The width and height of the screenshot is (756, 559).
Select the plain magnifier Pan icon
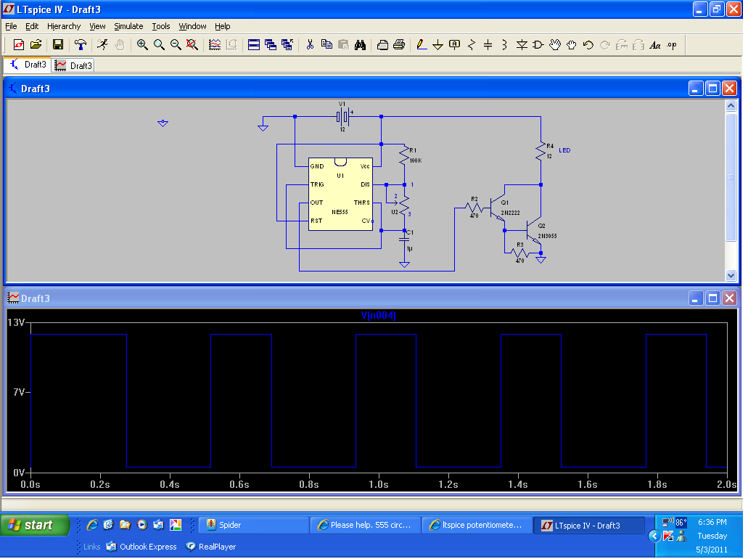click(x=159, y=45)
